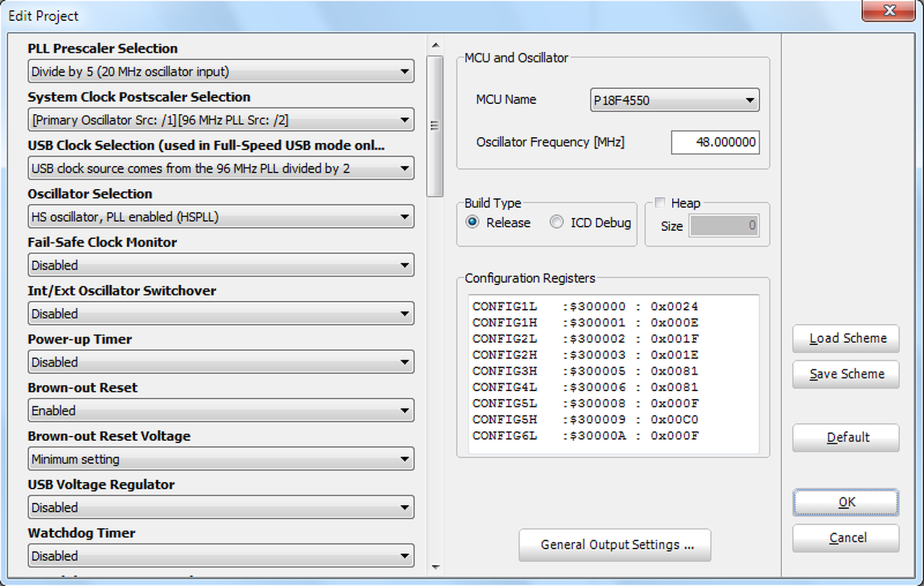This screenshot has width=924, height=586.
Task: Open the Fail-Safe Clock Monitor dropdown
Action: click(x=221, y=265)
